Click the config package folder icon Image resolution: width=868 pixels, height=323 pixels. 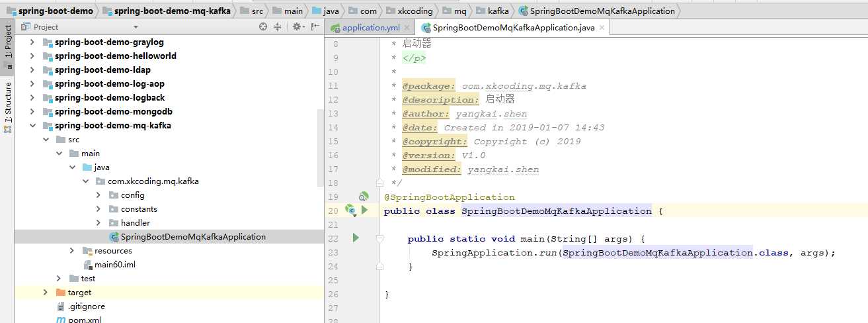click(x=114, y=195)
